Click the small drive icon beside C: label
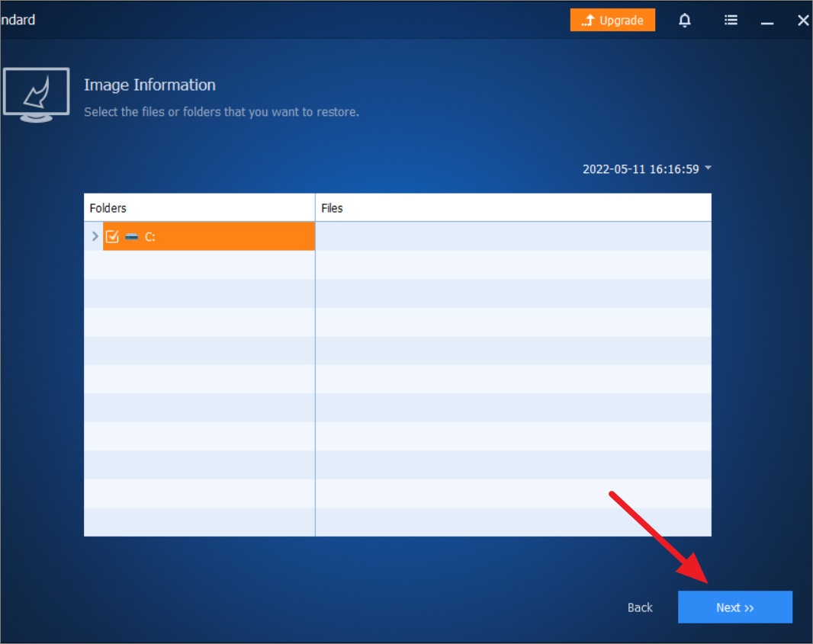Screen dimensions: 813x644 [132, 236]
